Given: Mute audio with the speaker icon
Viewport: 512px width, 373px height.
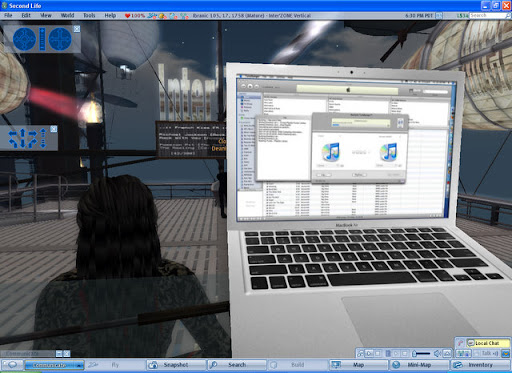Looking at the screenshot, I should pos(437,353).
